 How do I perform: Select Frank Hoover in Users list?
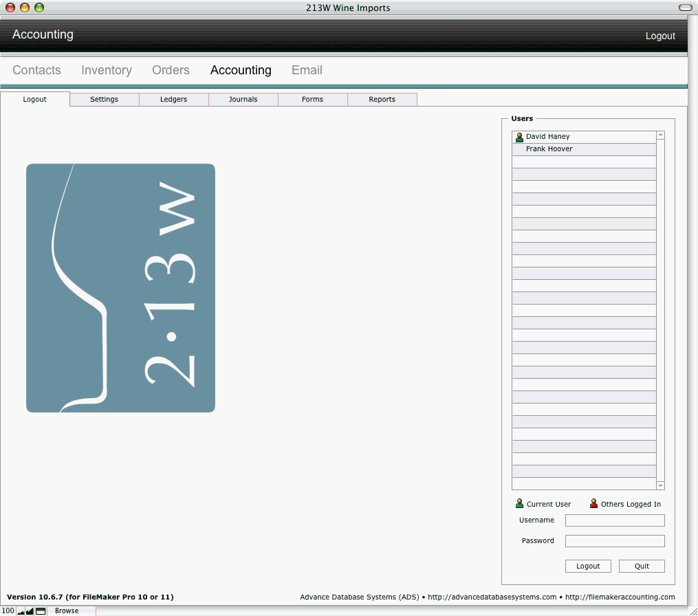pyautogui.click(x=584, y=149)
